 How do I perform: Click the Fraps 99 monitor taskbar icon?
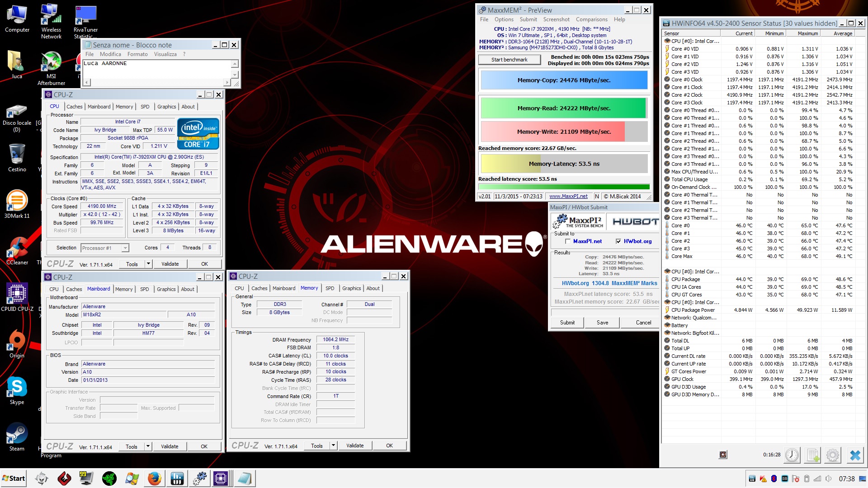tap(86, 478)
